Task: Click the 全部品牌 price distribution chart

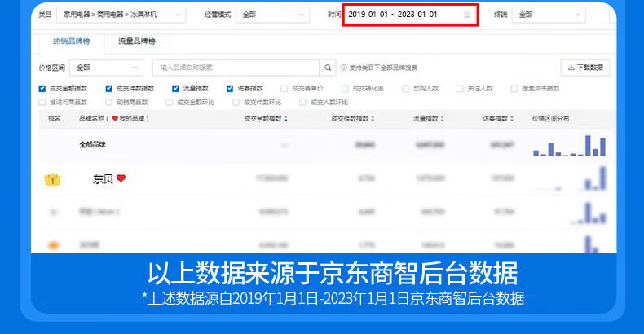Action: [570, 146]
